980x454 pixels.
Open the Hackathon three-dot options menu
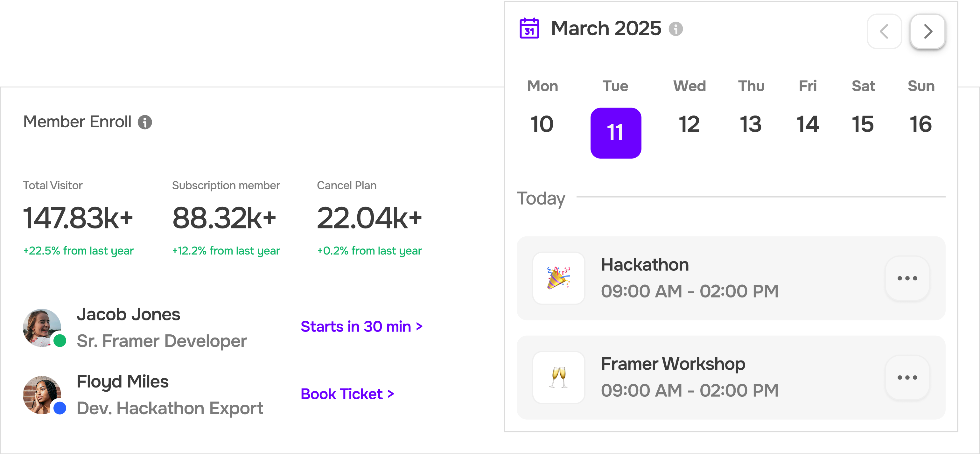pos(907,278)
